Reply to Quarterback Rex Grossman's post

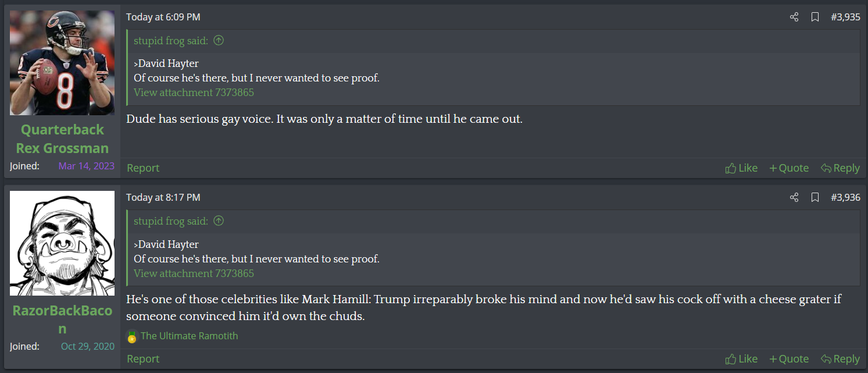click(x=840, y=168)
